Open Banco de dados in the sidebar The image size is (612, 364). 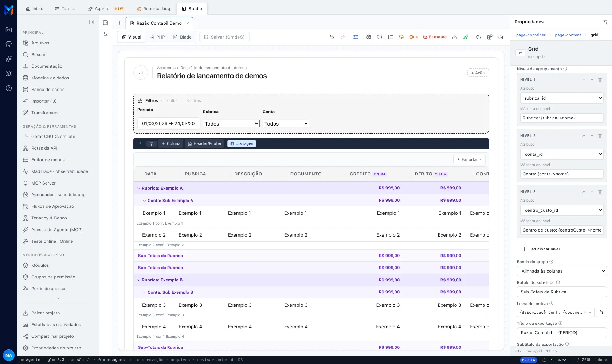coord(48,90)
